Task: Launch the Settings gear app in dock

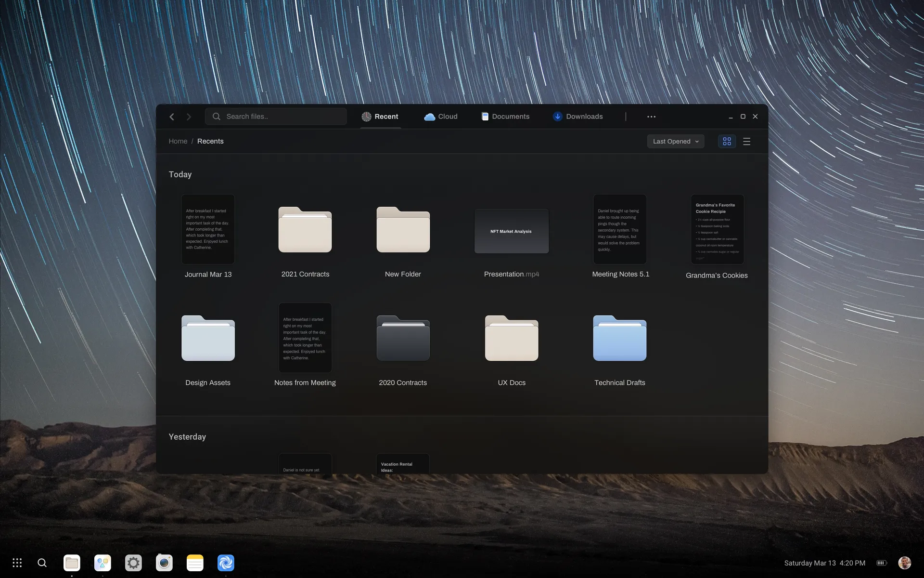Action: point(133,563)
